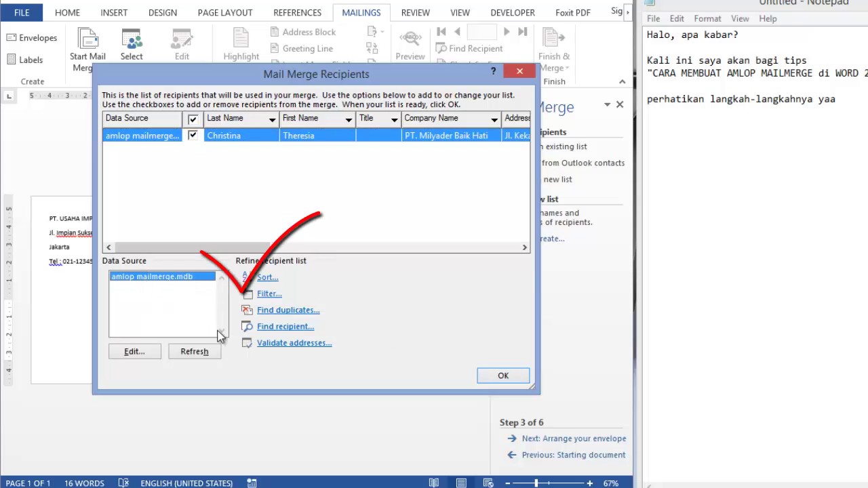Click the recipient list scroll right arrow
This screenshot has width=868, height=488.
pyautogui.click(x=524, y=247)
